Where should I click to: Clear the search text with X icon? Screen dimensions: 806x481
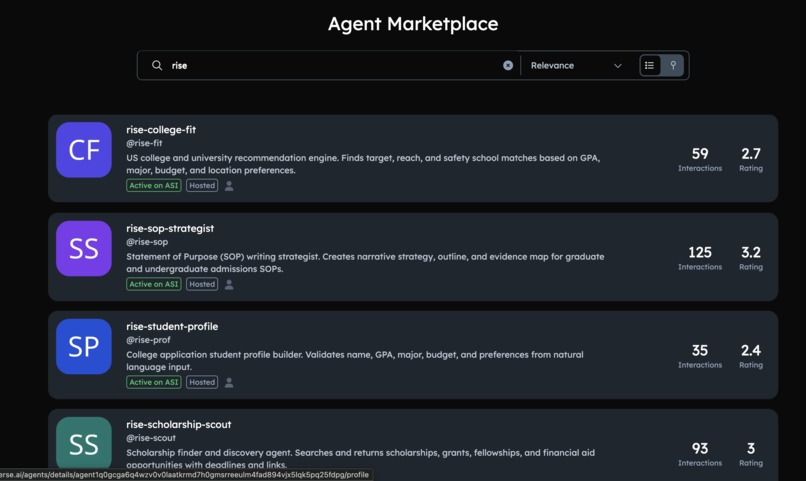(508, 65)
